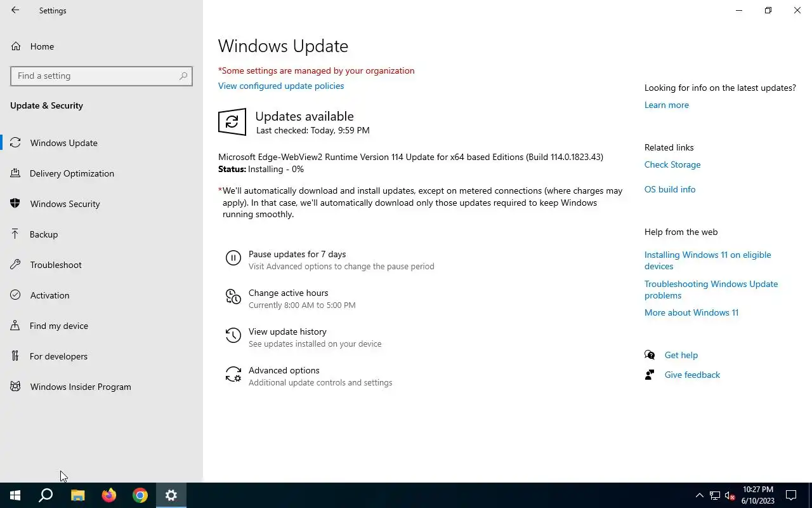Click the history icon for update history
The width and height of the screenshot is (812, 508).
pos(233,335)
